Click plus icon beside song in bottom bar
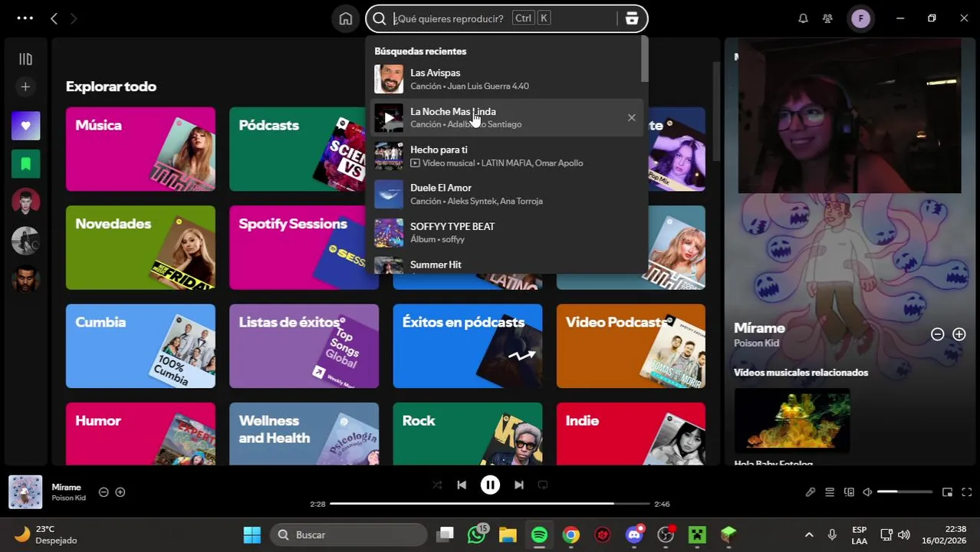 coord(120,492)
